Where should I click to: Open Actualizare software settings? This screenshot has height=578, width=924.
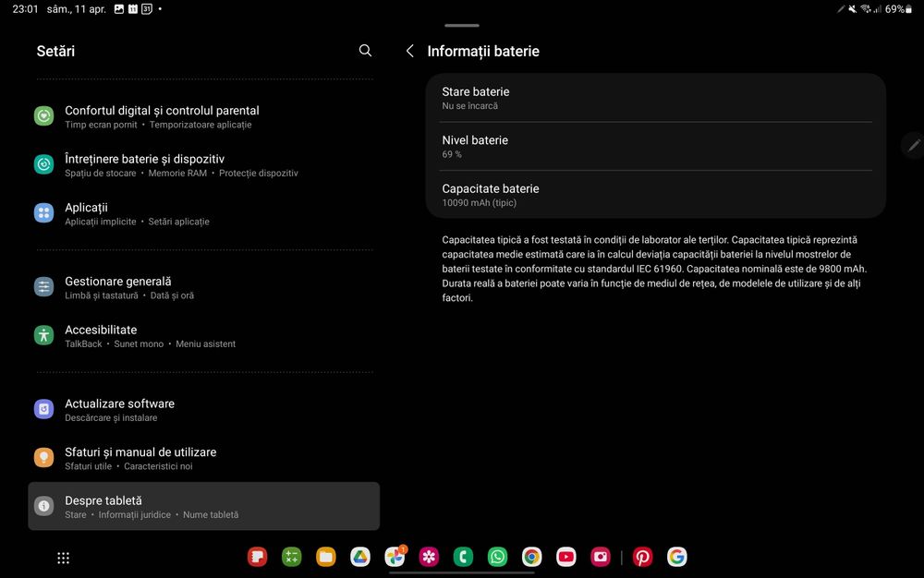(x=204, y=410)
